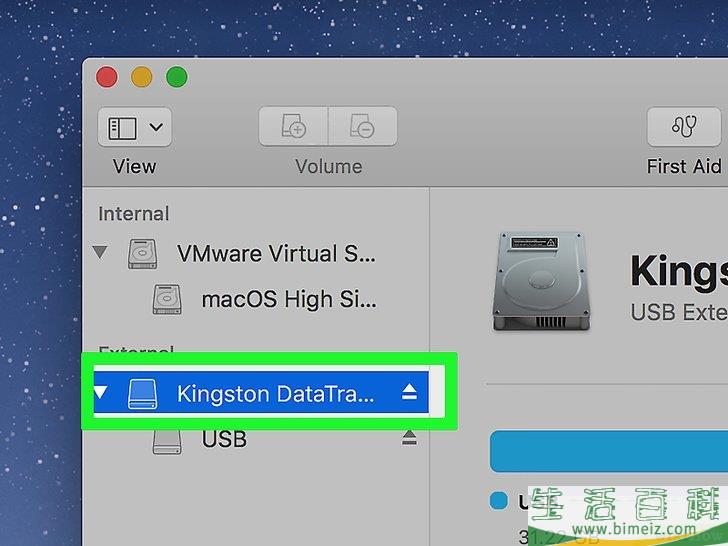This screenshot has height=546, width=728.
Task: Select the Kingston DataTra... external drive
Action: click(x=261, y=392)
